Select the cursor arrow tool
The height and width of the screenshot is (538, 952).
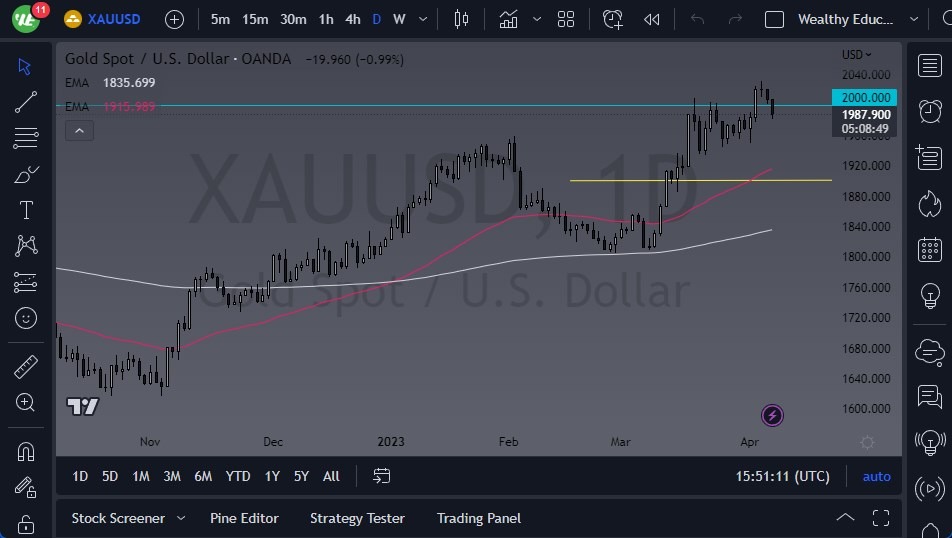(x=25, y=66)
